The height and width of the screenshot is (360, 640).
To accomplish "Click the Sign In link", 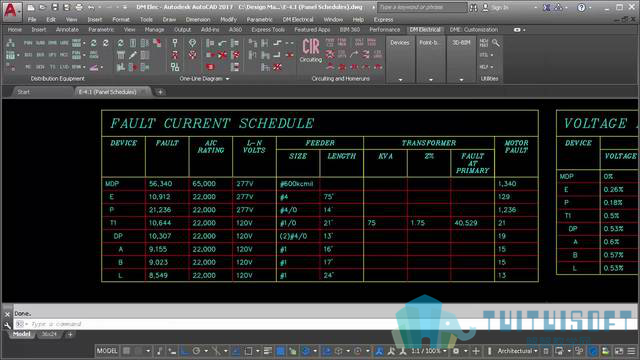I will coord(500,7).
